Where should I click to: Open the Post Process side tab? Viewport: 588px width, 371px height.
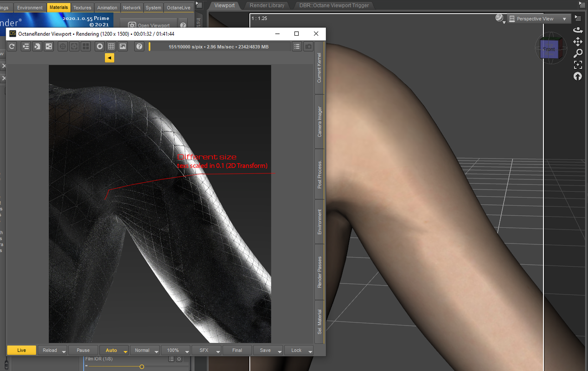[x=319, y=174]
